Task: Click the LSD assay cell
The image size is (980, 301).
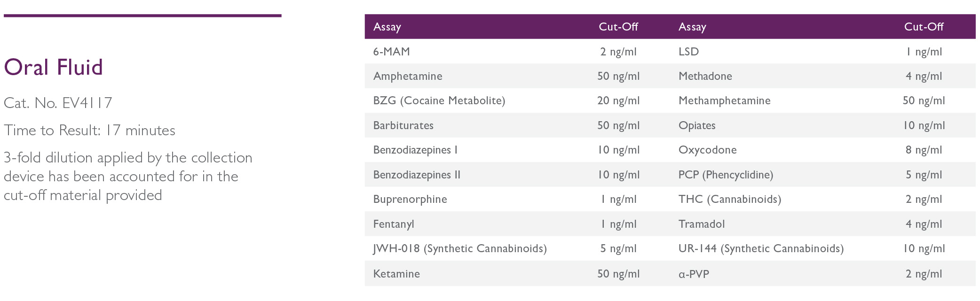Action: click(x=688, y=52)
